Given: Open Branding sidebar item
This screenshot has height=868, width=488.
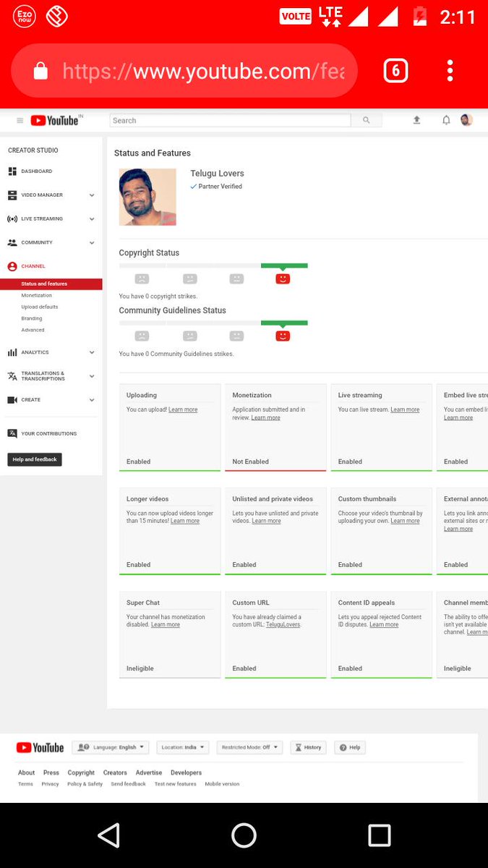Looking at the screenshot, I should [32, 318].
